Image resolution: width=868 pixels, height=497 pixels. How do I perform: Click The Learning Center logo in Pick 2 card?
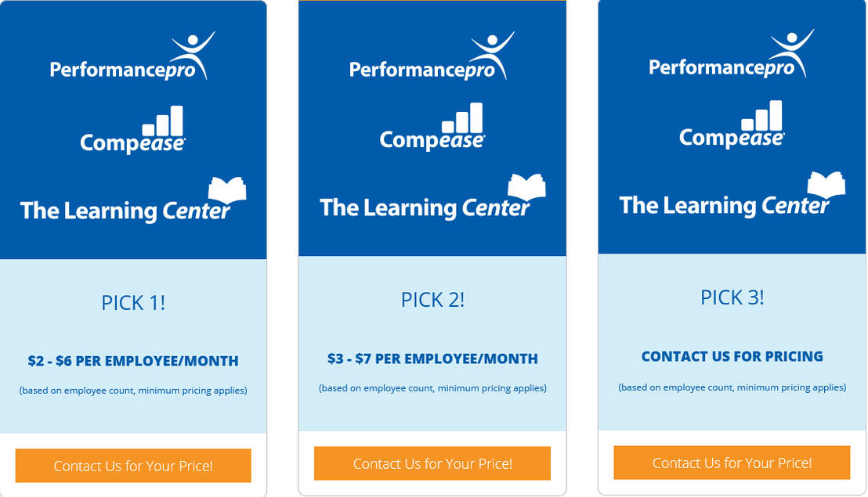pyautogui.click(x=432, y=199)
